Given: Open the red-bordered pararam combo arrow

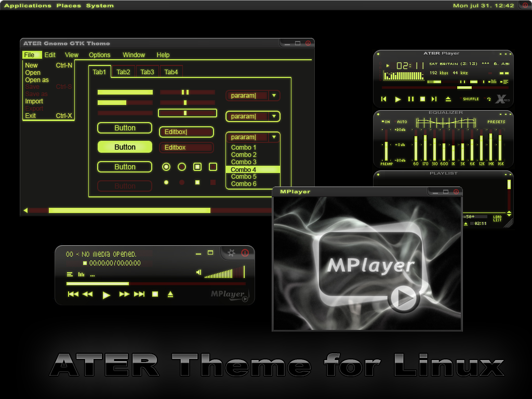Looking at the screenshot, I should (274, 96).
